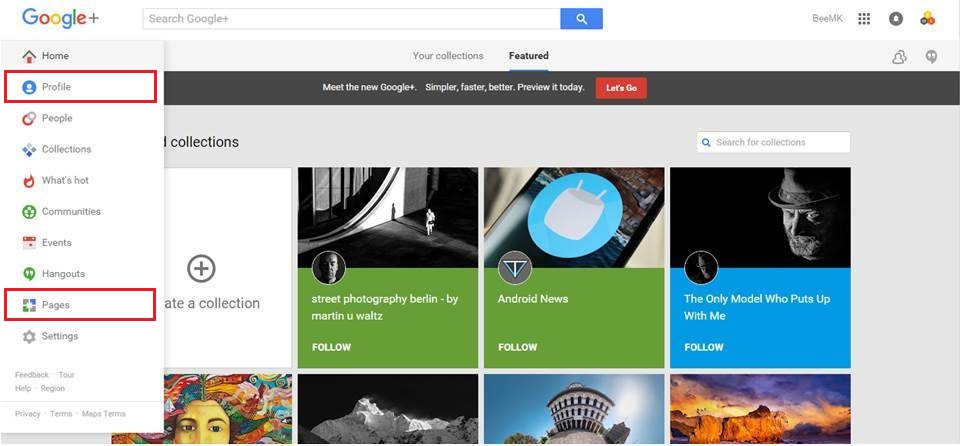Click the Communities green icon
The height and width of the screenshot is (446, 960).
coord(29,212)
